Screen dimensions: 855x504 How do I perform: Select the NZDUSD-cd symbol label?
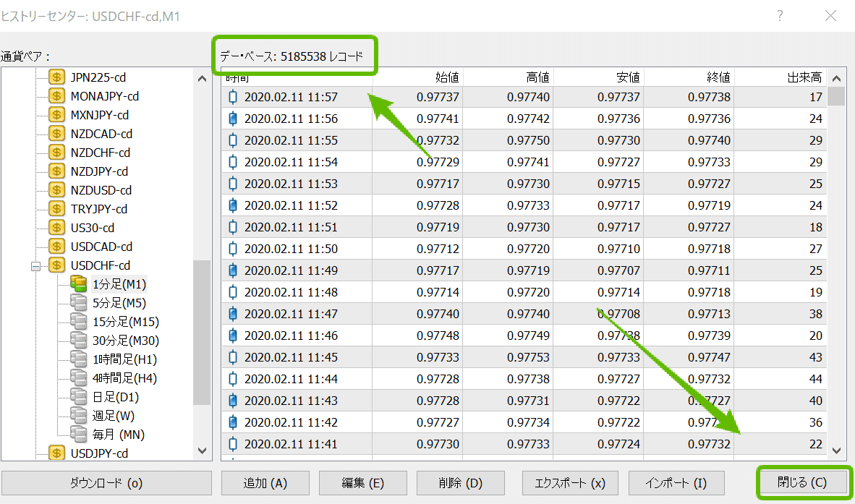click(101, 190)
